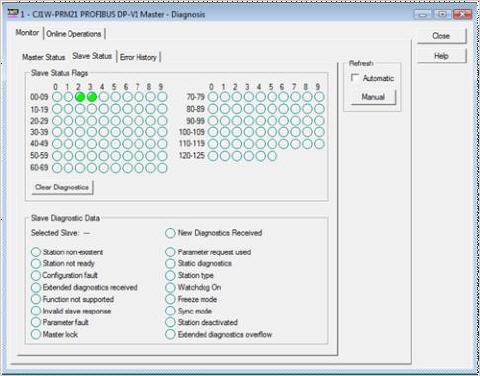
Task: Enable the Automatic refresh checkbox
Action: [x=355, y=78]
